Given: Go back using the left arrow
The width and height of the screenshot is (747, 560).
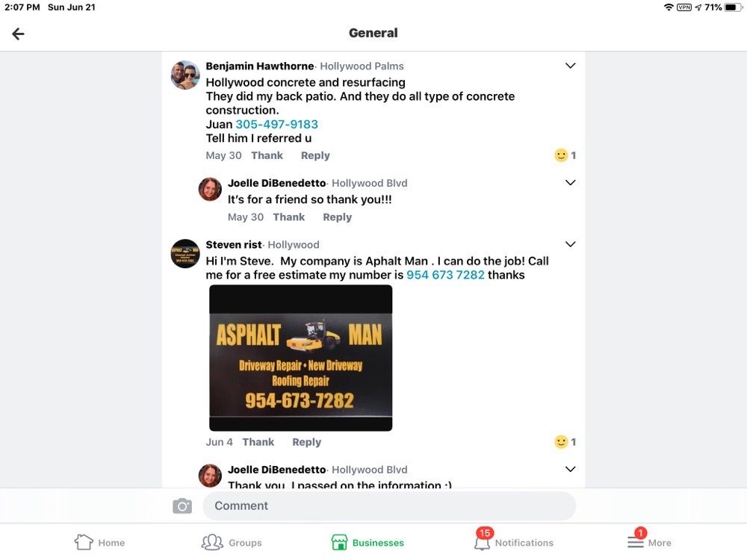Looking at the screenshot, I should coord(18,34).
